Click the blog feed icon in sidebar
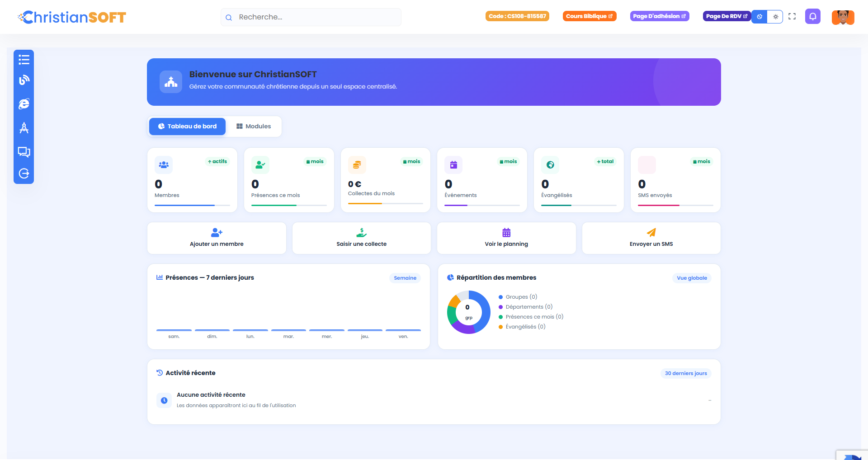Viewport: 868px width, 460px height. [x=24, y=80]
